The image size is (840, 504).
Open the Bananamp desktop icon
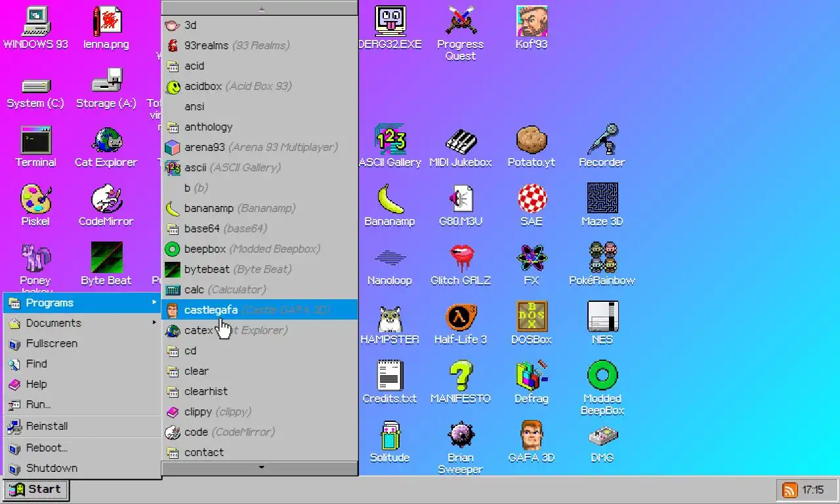click(390, 205)
